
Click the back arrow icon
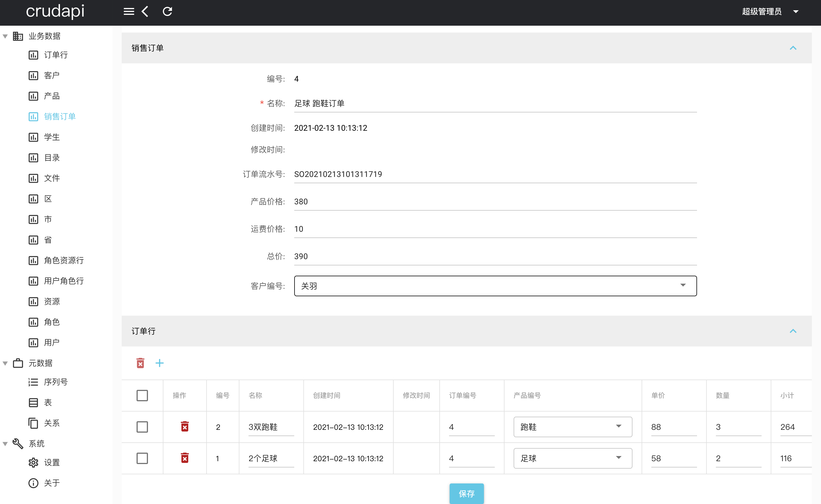pyautogui.click(x=145, y=11)
